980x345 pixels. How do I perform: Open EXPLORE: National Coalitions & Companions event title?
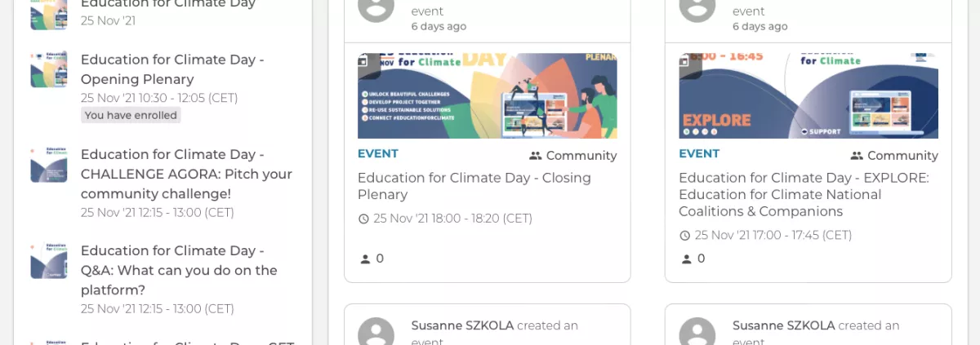click(x=804, y=194)
